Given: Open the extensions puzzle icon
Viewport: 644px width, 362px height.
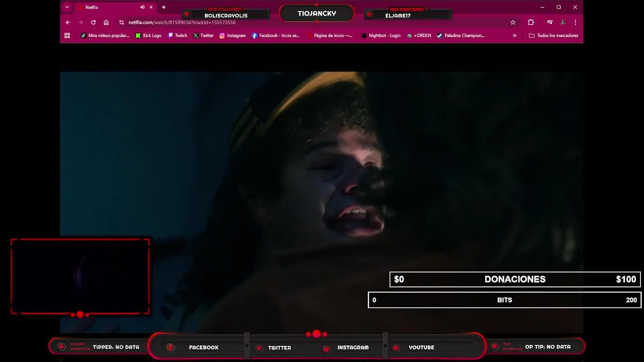Looking at the screenshot, I should pyautogui.click(x=531, y=23).
